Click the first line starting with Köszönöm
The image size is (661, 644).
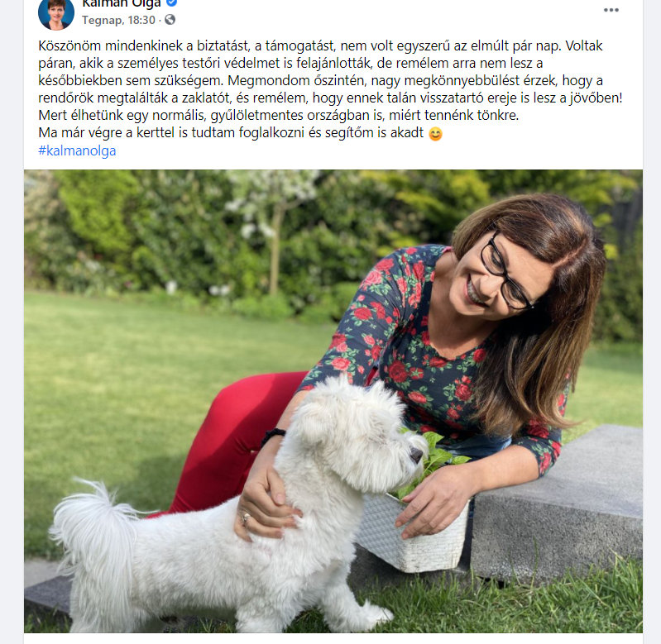pos(320,45)
